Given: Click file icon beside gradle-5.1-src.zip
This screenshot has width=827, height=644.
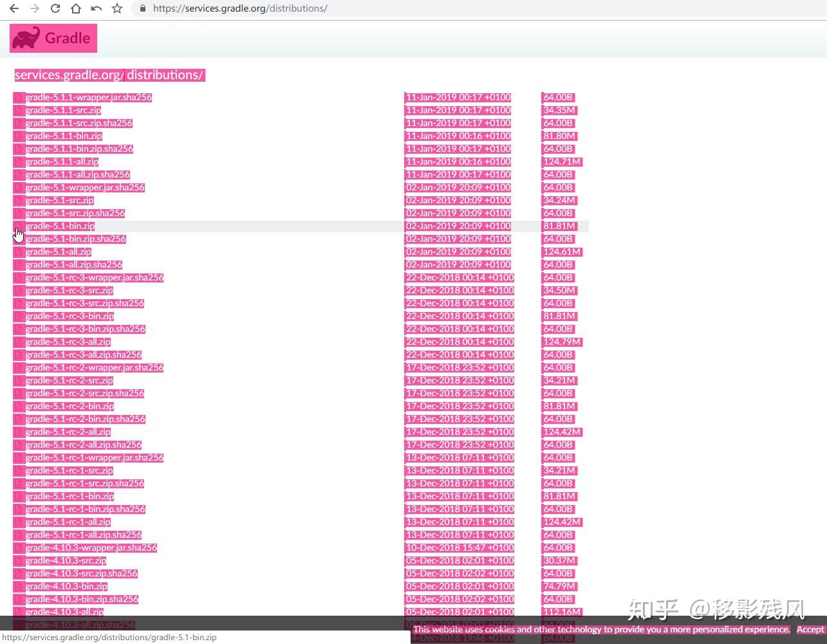Looking at the screenshot, I should pos(19,201).
